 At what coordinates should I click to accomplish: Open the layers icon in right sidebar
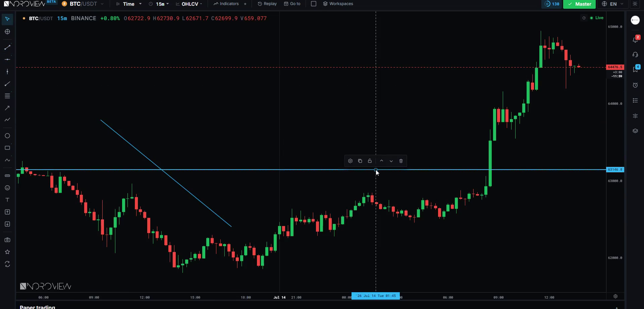tap(635, 131)
